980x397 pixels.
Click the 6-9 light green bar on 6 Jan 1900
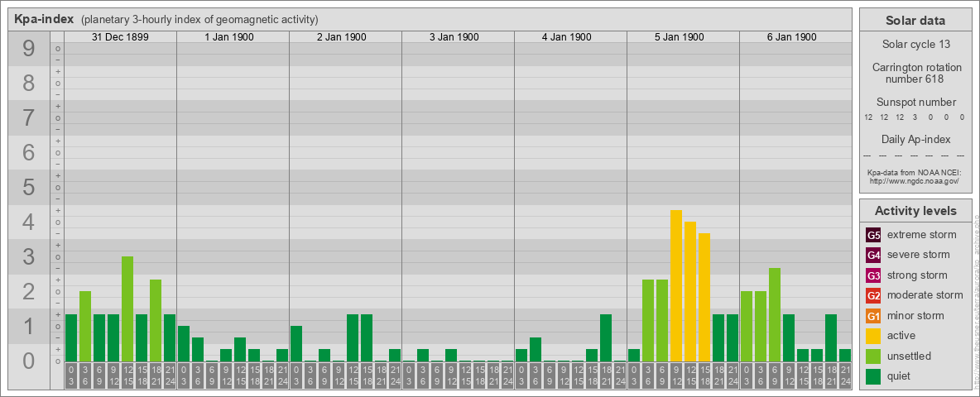pyautogui.click(x=775, y=314)
